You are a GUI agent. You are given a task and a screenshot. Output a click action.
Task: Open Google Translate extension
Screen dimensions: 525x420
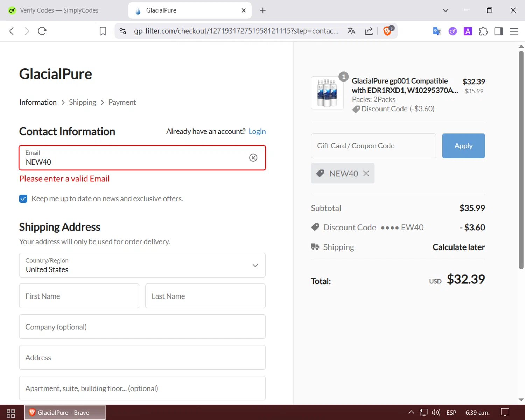pos(437,31)
